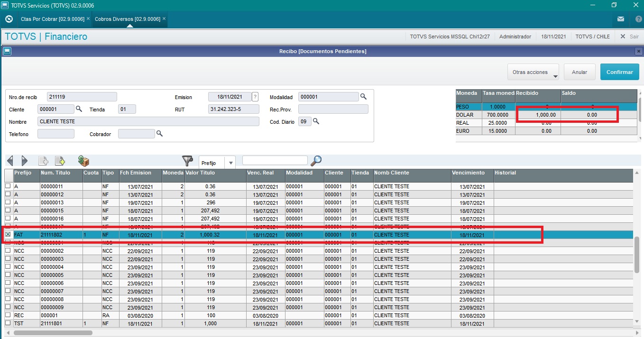This screenshot has height=339, width=644.
Task: Select the Cobros Diversos tab
Action: pyautogui.click(x=128, y=19)
